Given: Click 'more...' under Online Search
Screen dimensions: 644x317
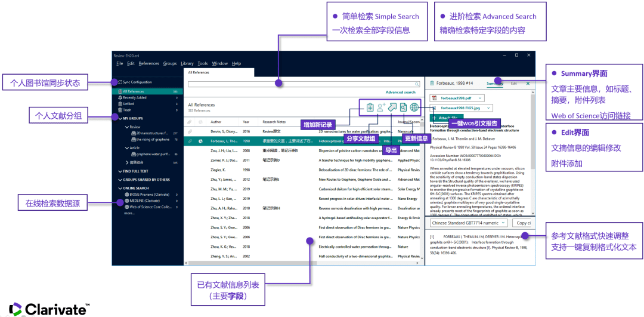Looking at the screenshot, I should [129, 213].
